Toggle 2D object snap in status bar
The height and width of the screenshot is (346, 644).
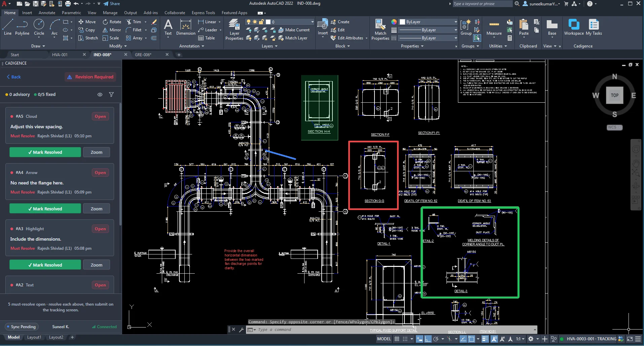[x=471, y=339]
